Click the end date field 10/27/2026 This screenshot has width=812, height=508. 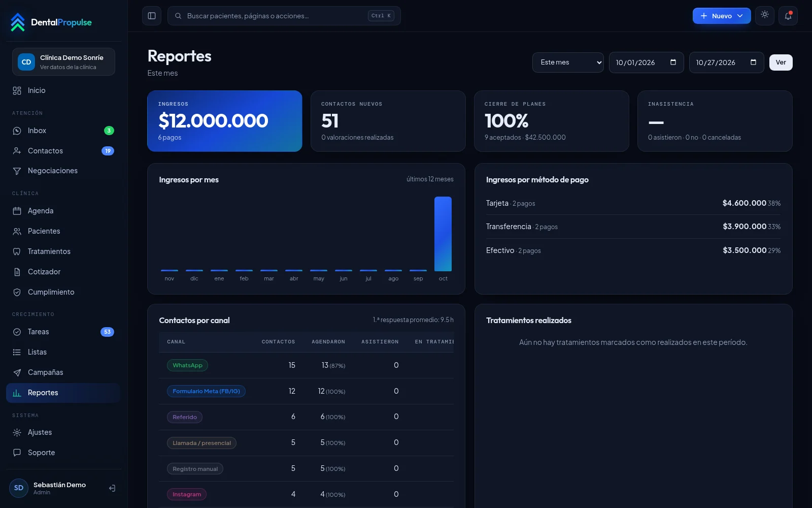point(726,62)
